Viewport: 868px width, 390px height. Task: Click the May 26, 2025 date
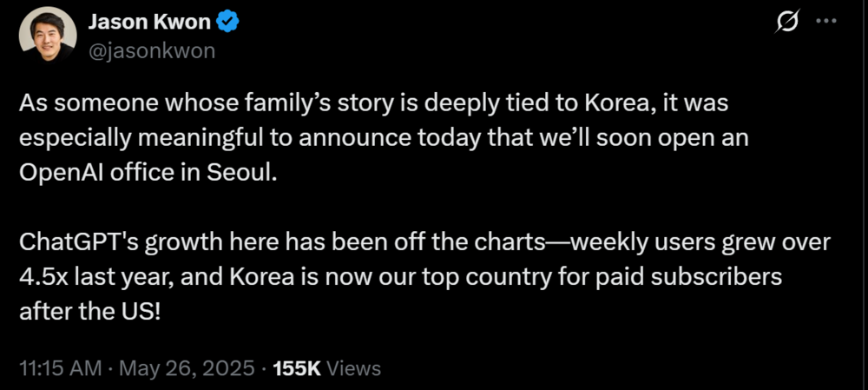pos(187,368)
